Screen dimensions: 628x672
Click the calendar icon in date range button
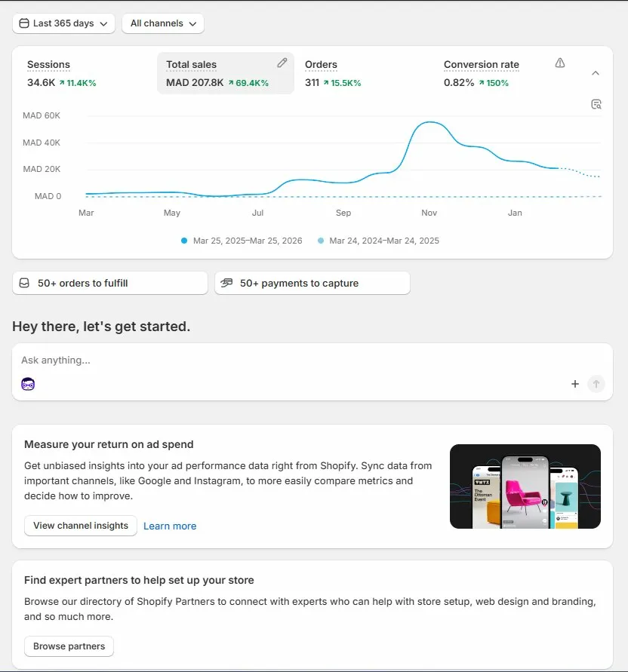24,23
